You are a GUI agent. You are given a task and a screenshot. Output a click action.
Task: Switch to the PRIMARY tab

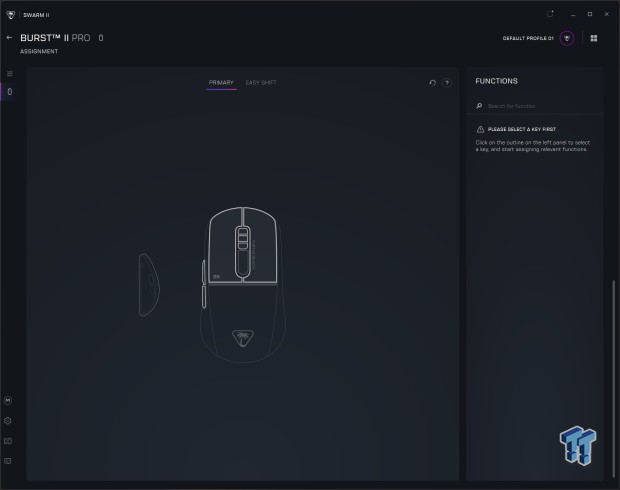coord(221,82)
